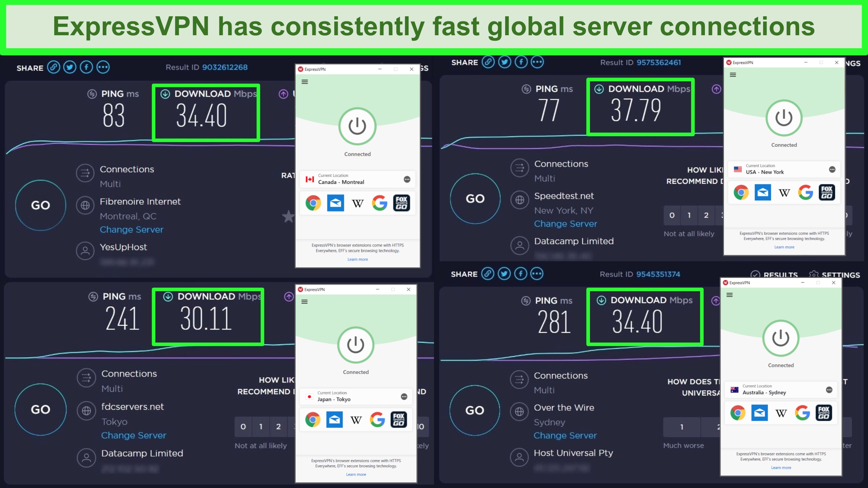Open Fox Sports Go shortcut in Australia - Sydney window
The height and width of the screenshot is (488, 868).
click(824, 413)
